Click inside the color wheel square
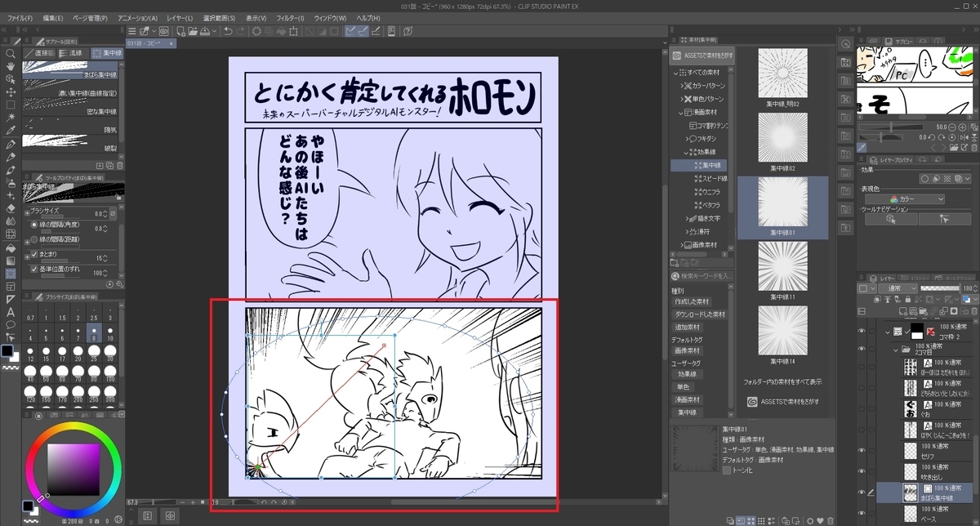 (x=75, y=469)
